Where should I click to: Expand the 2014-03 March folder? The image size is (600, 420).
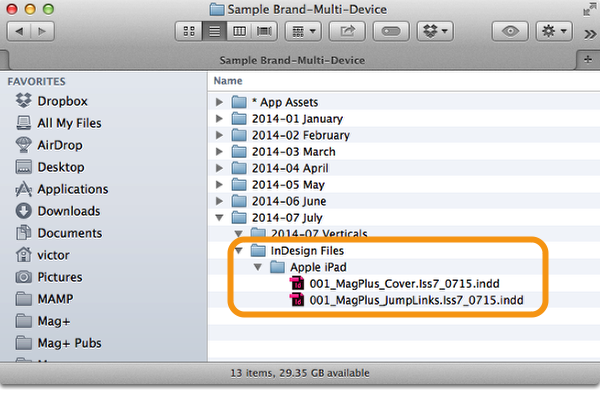pyautogui.click(x=219, y=151)
